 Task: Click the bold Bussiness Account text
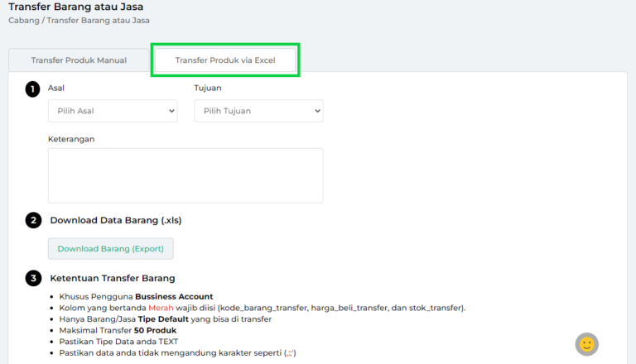[174, 296]
